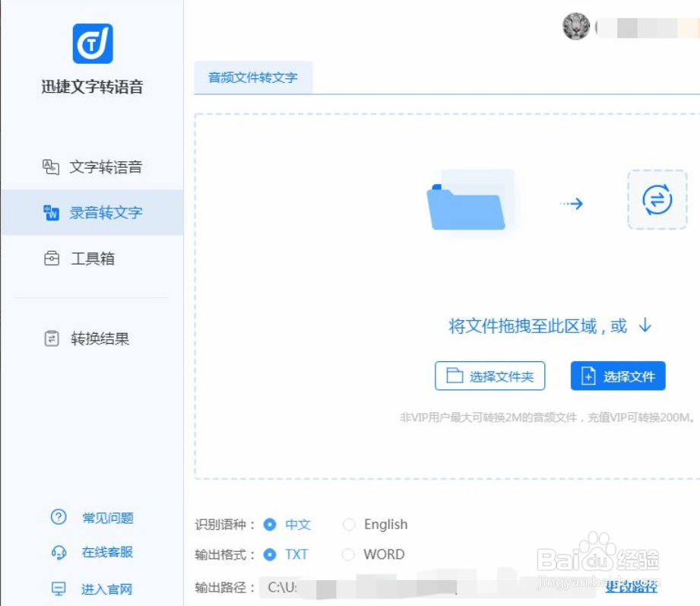Click the circular conversion arrows icon
The height and width of the screenshot is (606, 700).
pos(657,200)
